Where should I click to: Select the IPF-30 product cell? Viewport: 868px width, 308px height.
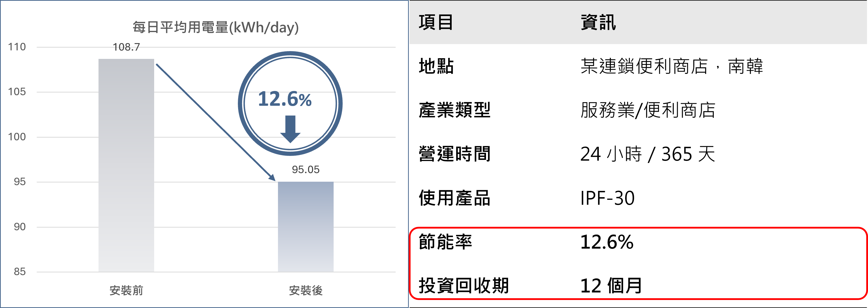point(607,198)
